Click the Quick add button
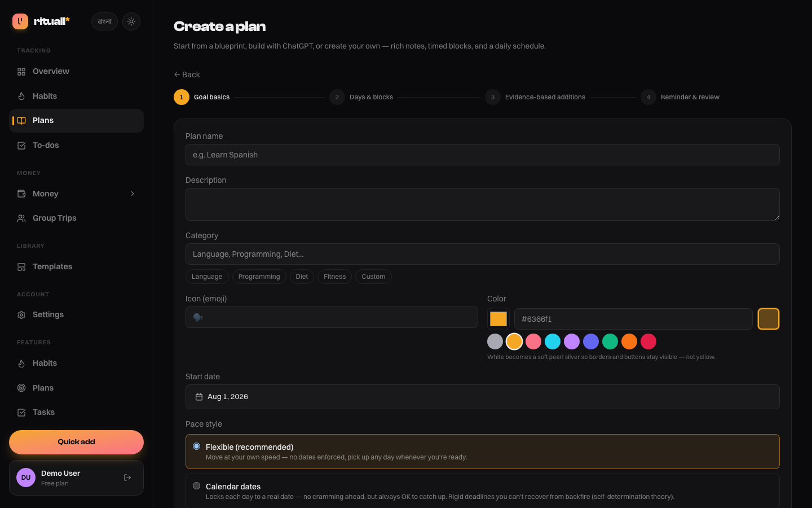The image size is (812, 508). pyautogui.click(x=76, y=442)
